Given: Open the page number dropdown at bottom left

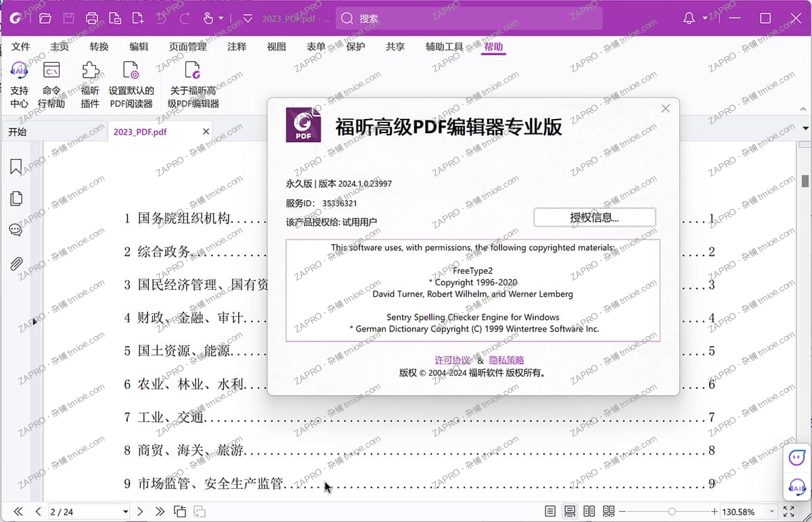Looking at the screenshot, I should pos(125,512).
